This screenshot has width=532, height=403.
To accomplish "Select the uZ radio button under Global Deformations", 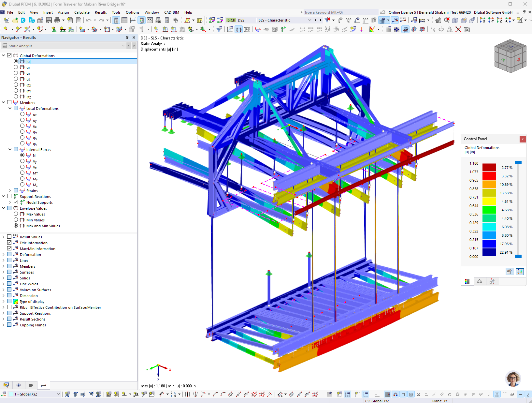I will click(16, 79).
